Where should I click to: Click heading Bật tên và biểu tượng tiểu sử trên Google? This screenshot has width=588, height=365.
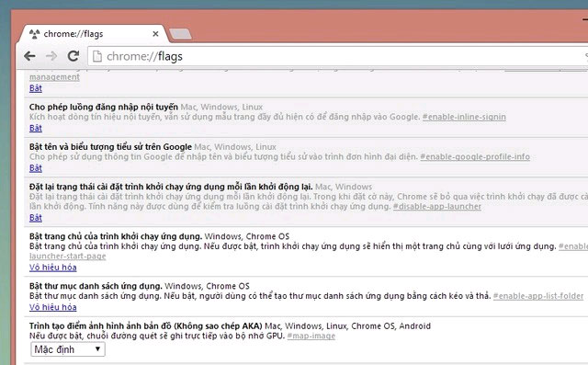(110, 147)
